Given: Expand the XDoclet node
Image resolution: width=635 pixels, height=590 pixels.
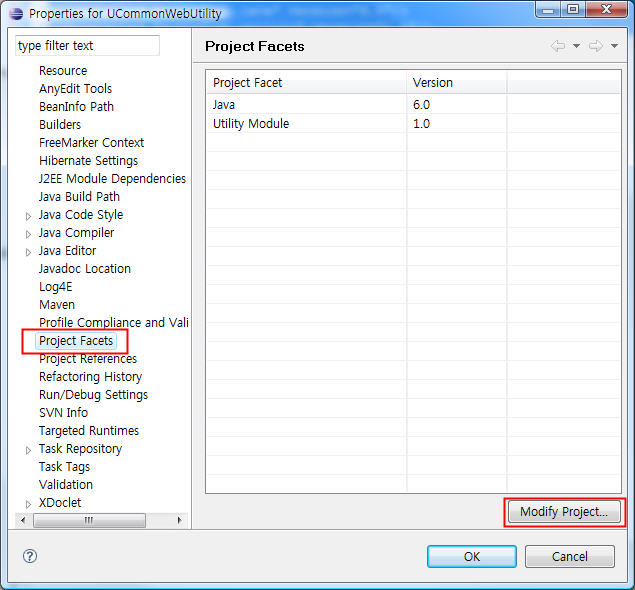Looking at the screenshot, I should (28, 504).
